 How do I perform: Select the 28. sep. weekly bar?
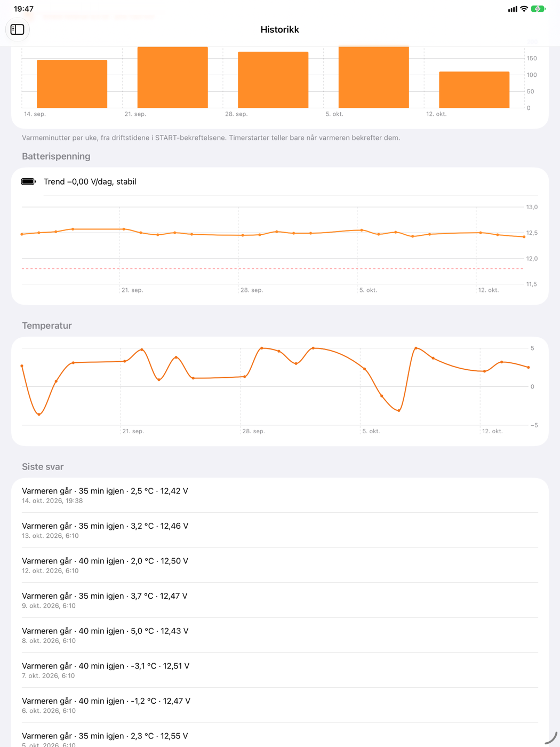(273, 80)
